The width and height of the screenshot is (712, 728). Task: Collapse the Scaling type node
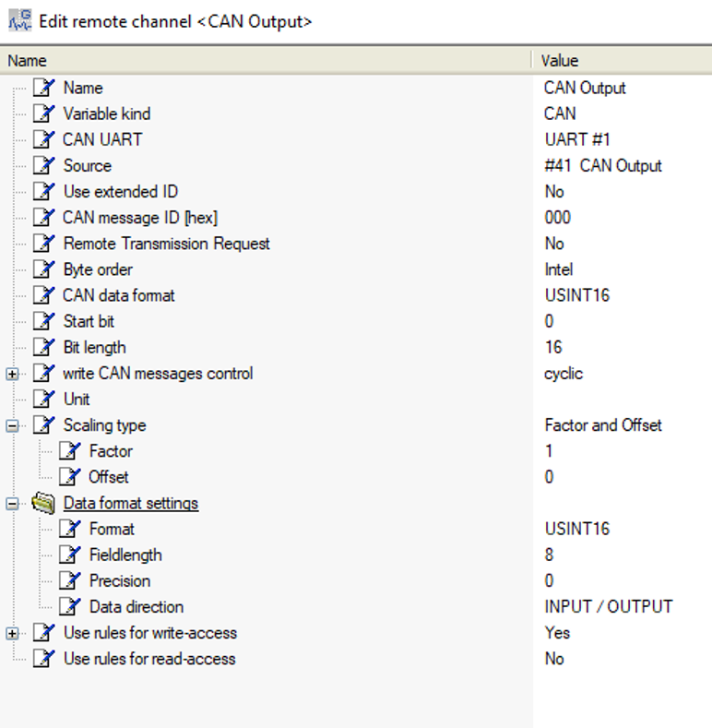tap(13, 425)
